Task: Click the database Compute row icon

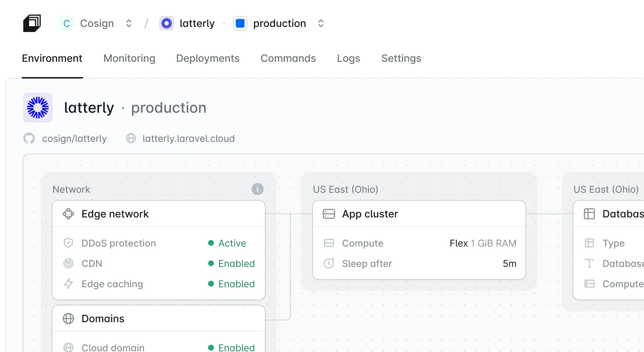Action: click(589, 284)
